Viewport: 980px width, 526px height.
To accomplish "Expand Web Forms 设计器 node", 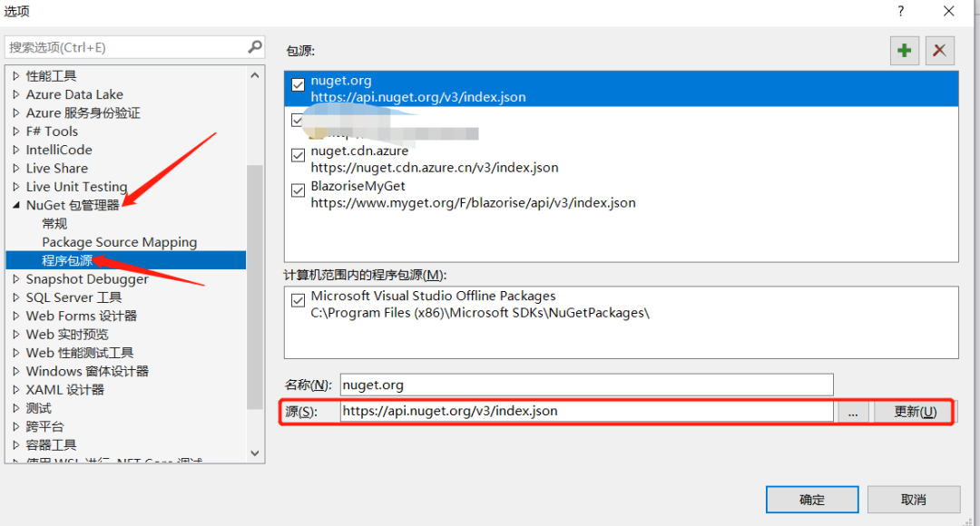I will coord(16,317).
